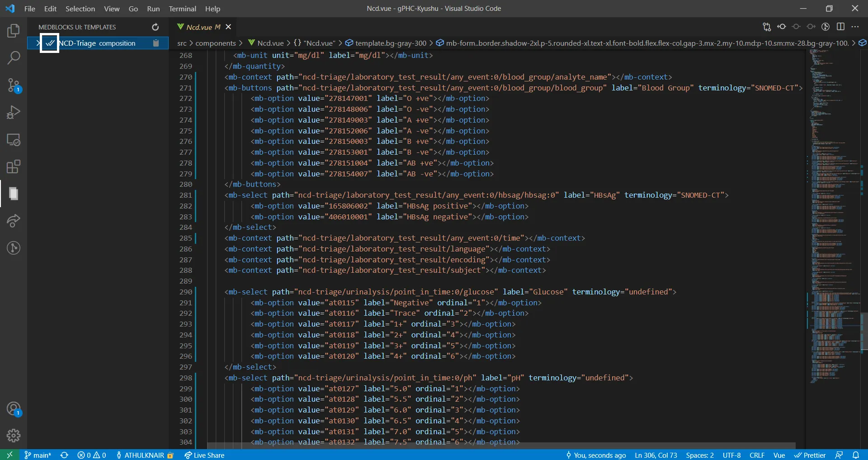Click the Live Share status bar button
The image size is (868, 460).
pos(204,455)
